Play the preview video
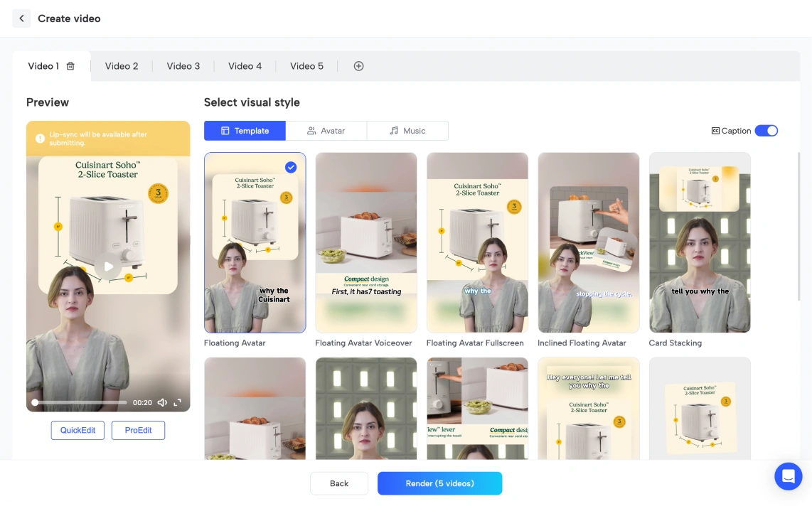 (108, 267)
